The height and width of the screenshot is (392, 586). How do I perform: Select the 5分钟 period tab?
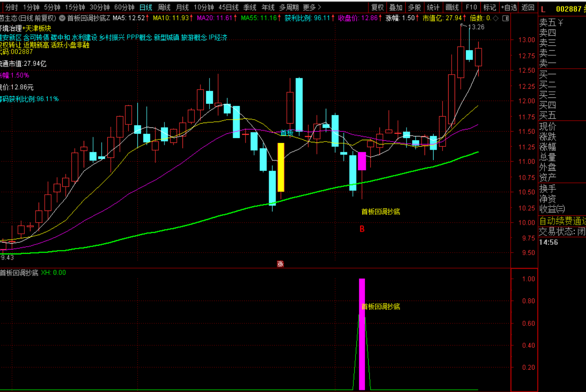(x=52, y=7)
